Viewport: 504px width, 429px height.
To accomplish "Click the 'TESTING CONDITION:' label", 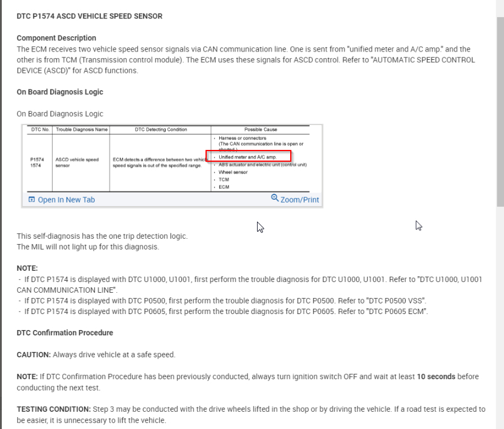I will point(54,409).
